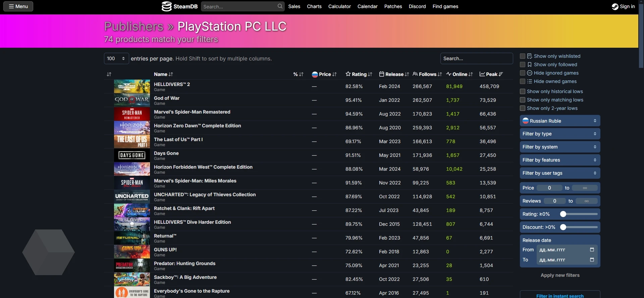Expand the Filter by user tags dropdown
The height and width of the screenshot is (298, 644).
pyautogui.click(x=560, y=173)
